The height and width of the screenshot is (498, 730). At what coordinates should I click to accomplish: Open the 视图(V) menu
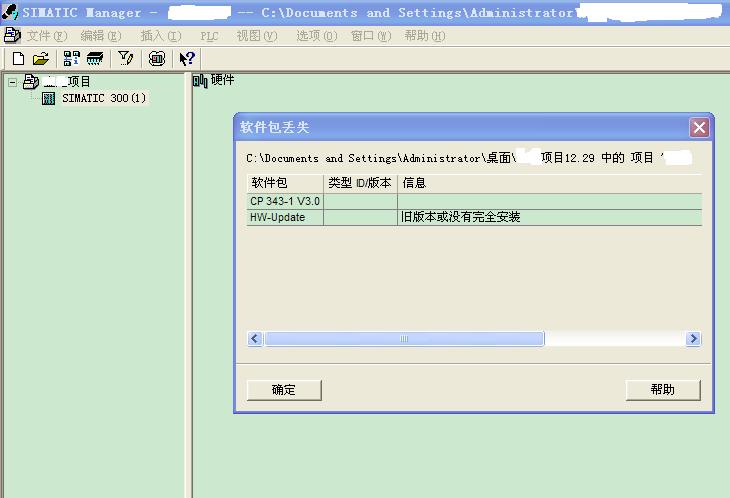pos(257,36)
